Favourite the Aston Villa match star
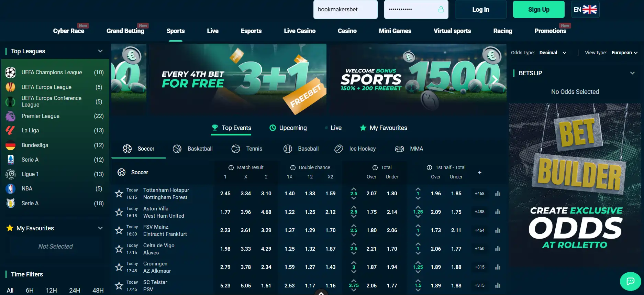Viewport: 644px width, 295px height. pyautogui.click(x=119, y=212)
